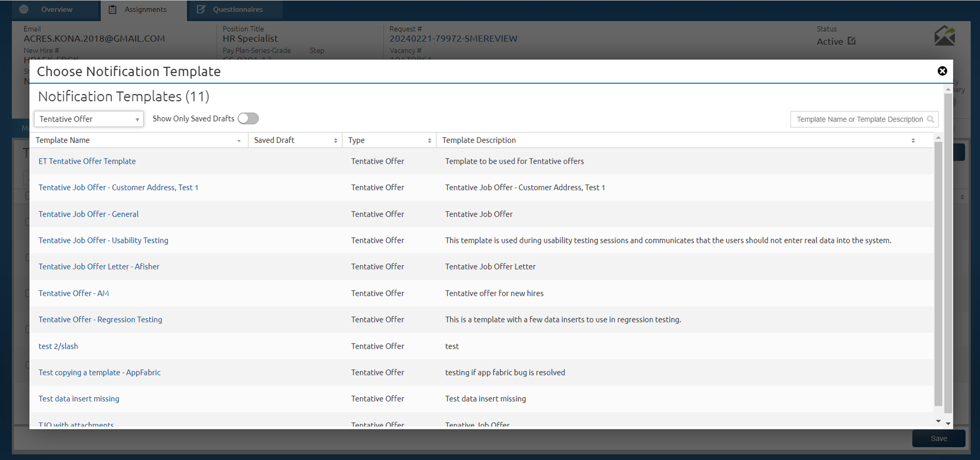The height and width of the screenshot is (460, 980).
Task: Click the 'HR Specialist' position title
Action: tap(250, 38)
